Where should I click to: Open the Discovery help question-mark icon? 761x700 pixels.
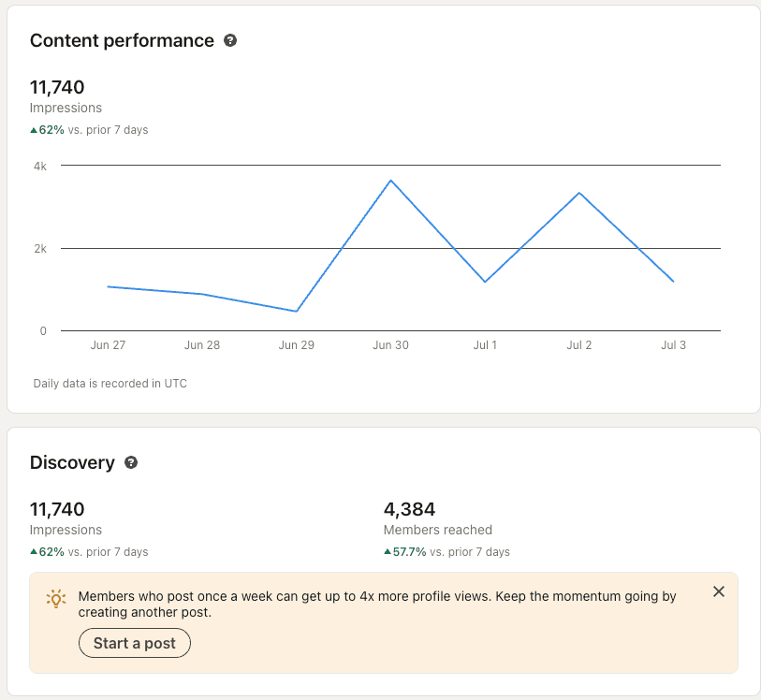(131, 463)
